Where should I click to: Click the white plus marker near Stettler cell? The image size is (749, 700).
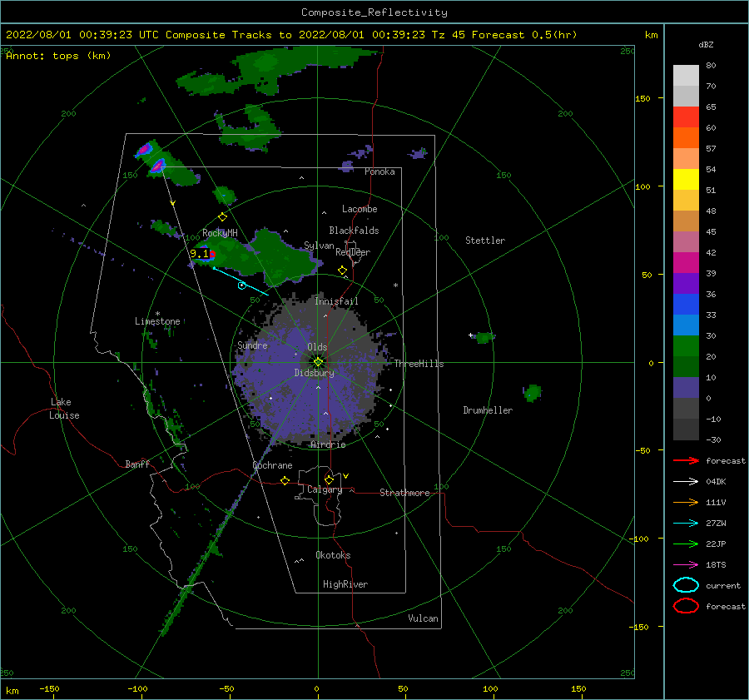[x=470, y=335]
